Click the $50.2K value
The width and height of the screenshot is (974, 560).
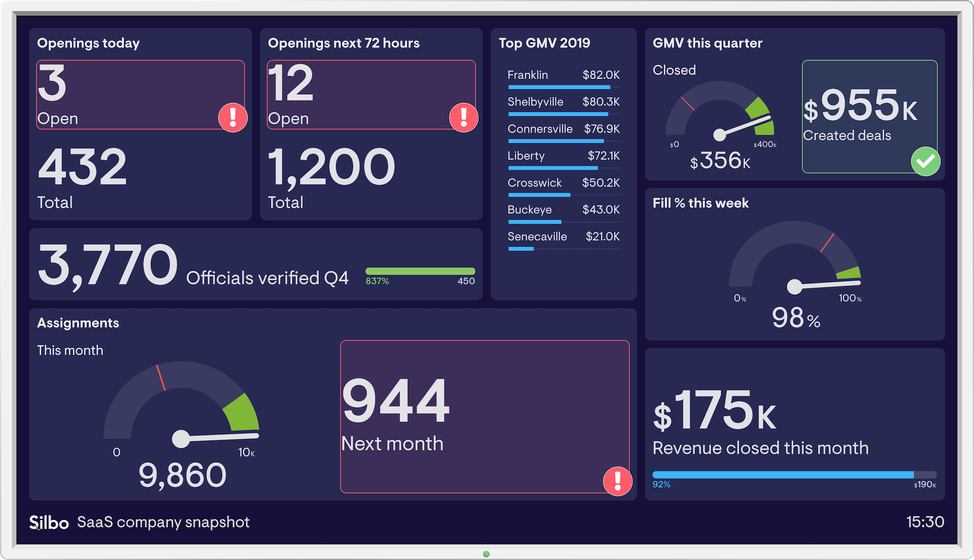pyautogui.click(x=601, y=183)
